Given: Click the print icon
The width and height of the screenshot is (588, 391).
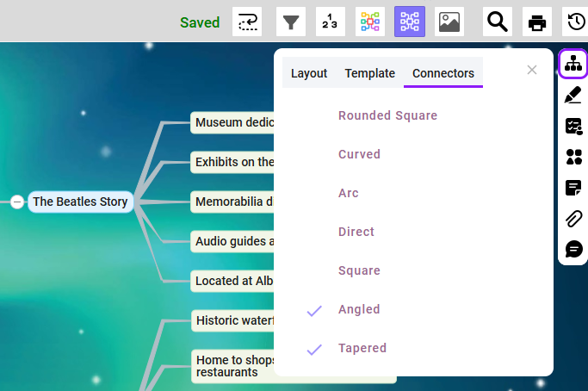Looking at the screenshot, I should point(537,22).
